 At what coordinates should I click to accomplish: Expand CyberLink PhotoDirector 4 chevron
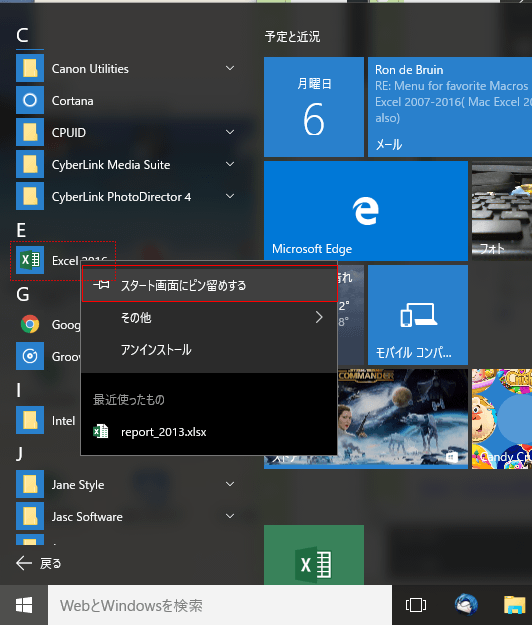(230, 196)
